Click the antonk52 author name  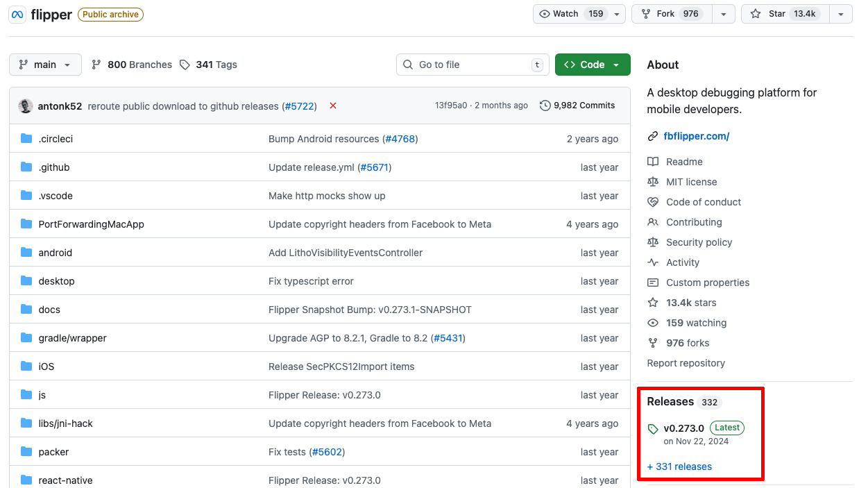tap(60, 106)
